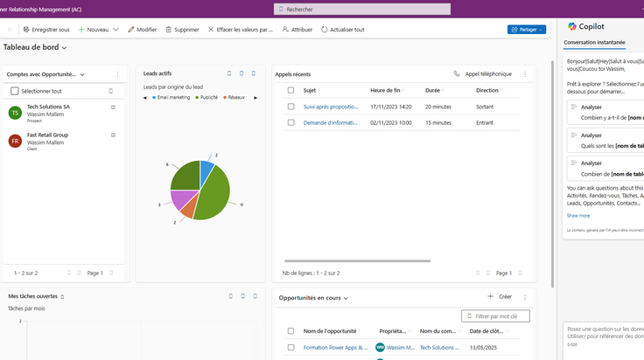Click the Supprimer trash icon
This screenshot has width=644, height=360.
click(x=168, y=30)
